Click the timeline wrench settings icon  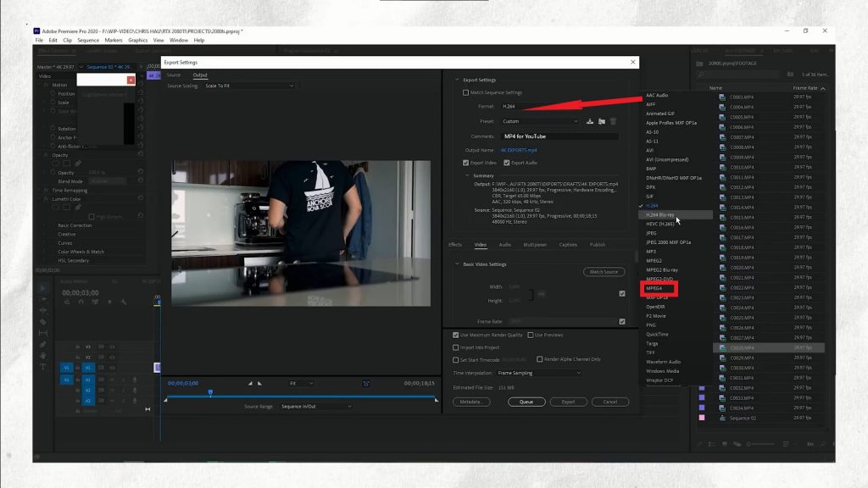click(124, 302)
